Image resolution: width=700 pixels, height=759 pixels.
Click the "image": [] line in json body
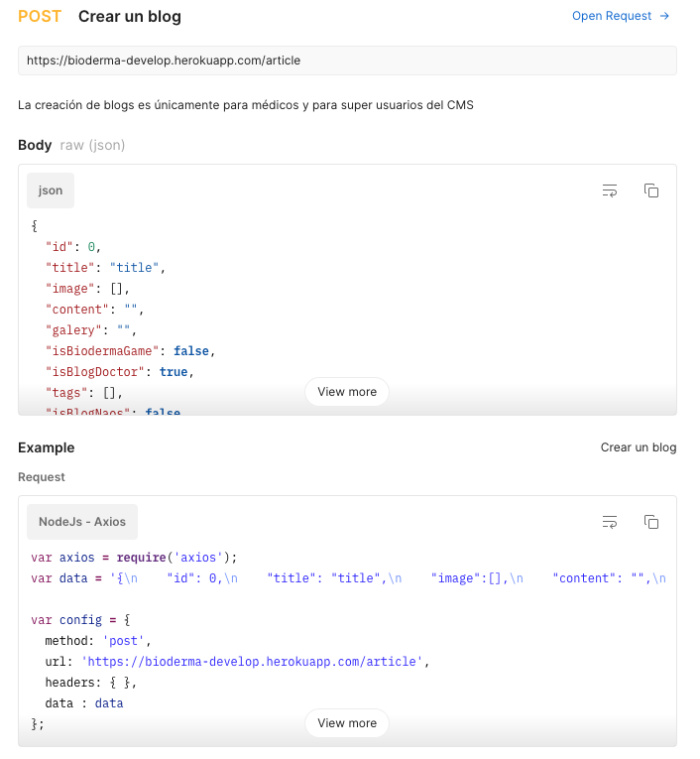pyautogui.click(x=87, y=289)
